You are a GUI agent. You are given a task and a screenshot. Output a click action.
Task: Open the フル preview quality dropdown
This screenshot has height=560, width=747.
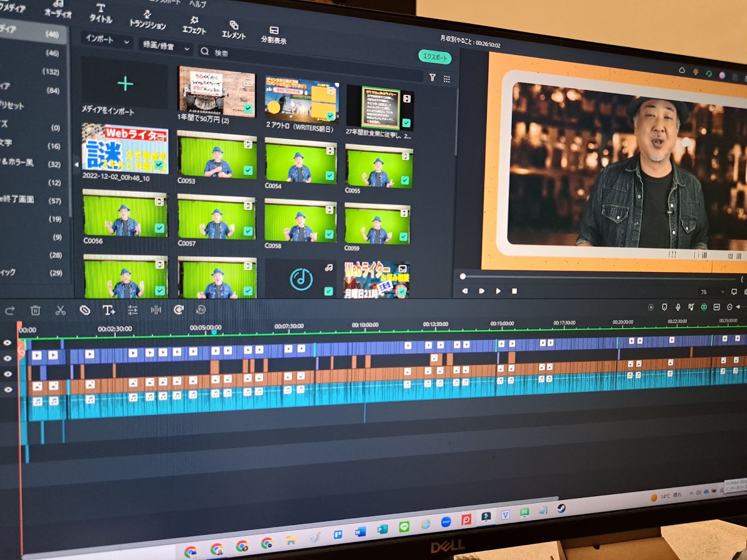tap(712, 292)
